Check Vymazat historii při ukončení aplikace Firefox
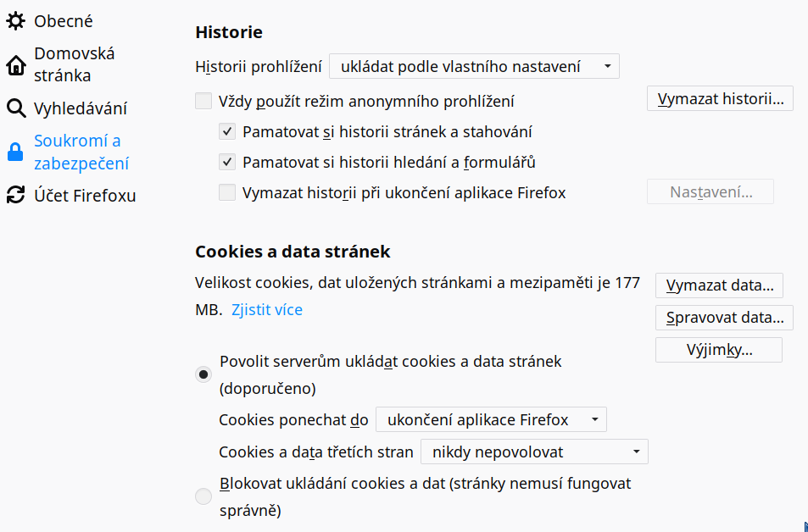The image size is (808, 532). [x=227, y=192]
